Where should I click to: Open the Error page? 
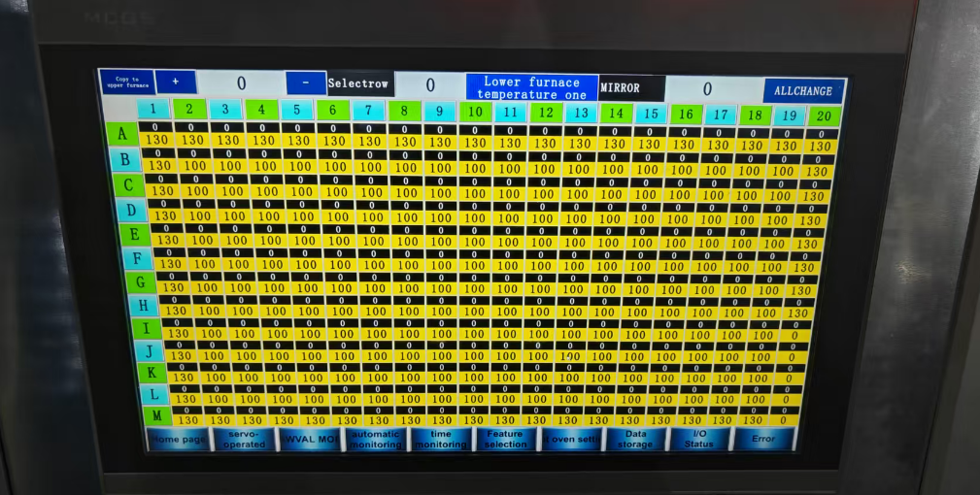(763, 439)
